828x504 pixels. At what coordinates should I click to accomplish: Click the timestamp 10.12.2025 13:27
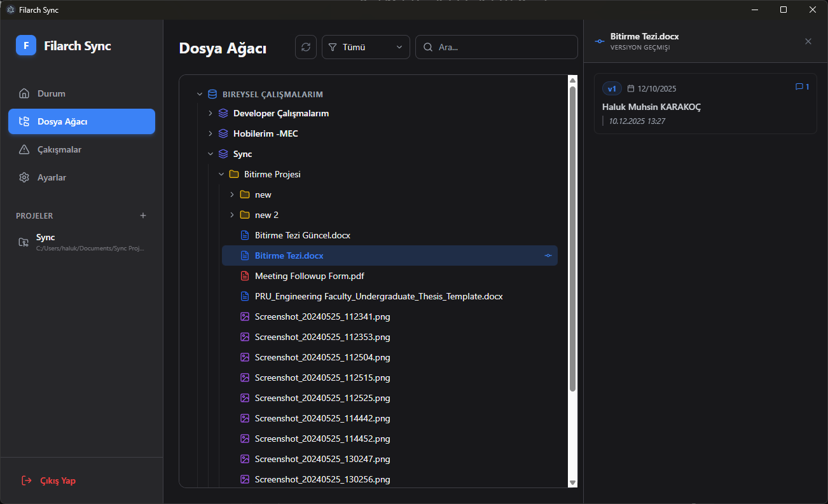[637, 121]
